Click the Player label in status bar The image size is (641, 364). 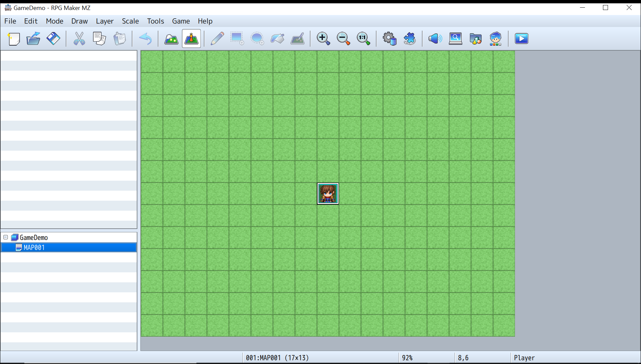coord(524,358)
